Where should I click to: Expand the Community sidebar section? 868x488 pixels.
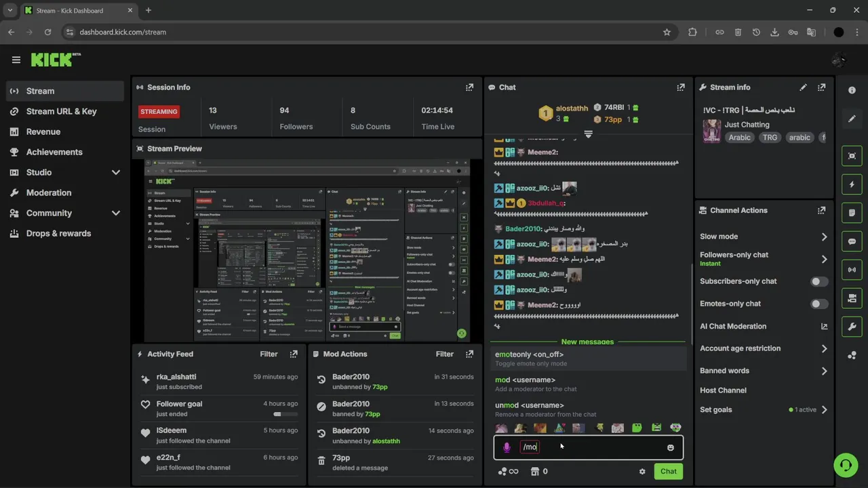click(115, 213)
